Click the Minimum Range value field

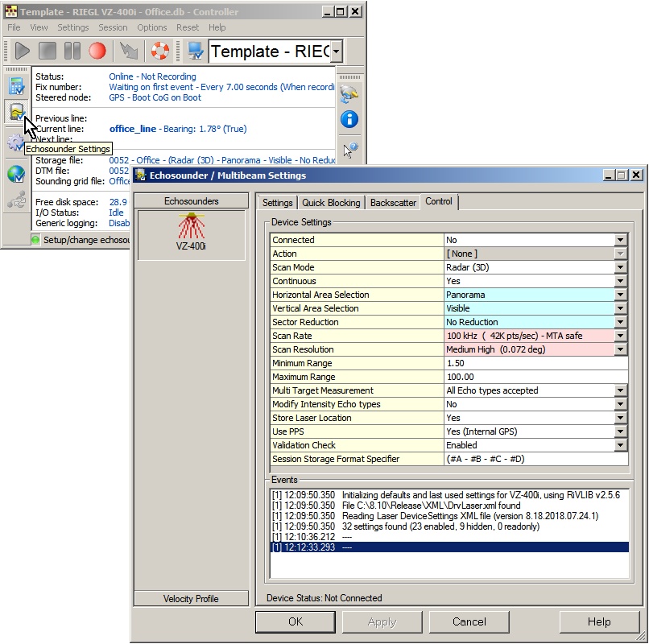(x=535, y=363)
